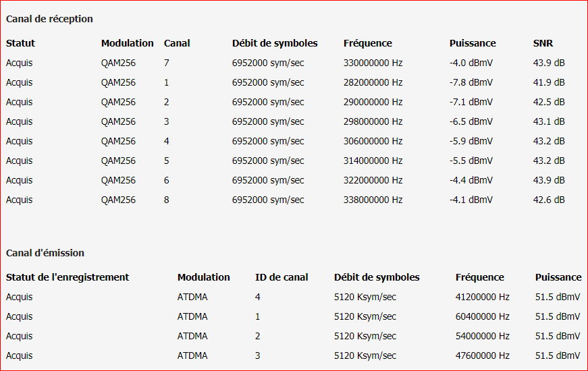Image resolution: width=588 pixels, height=371 pixels.
Task: Select the -4.4 dBmV power value
Action: pos(471,180)
